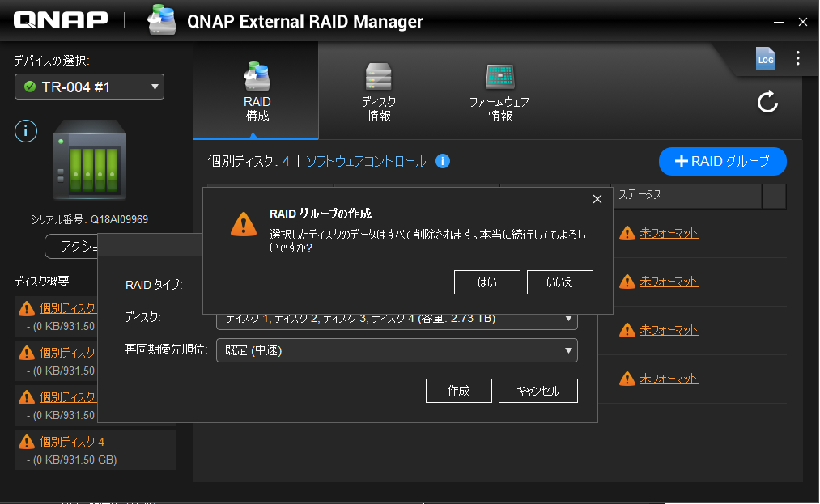Click the + RAID グループ button
The height and width of the screenshot is (504, 820).
[x=722, y=161]
